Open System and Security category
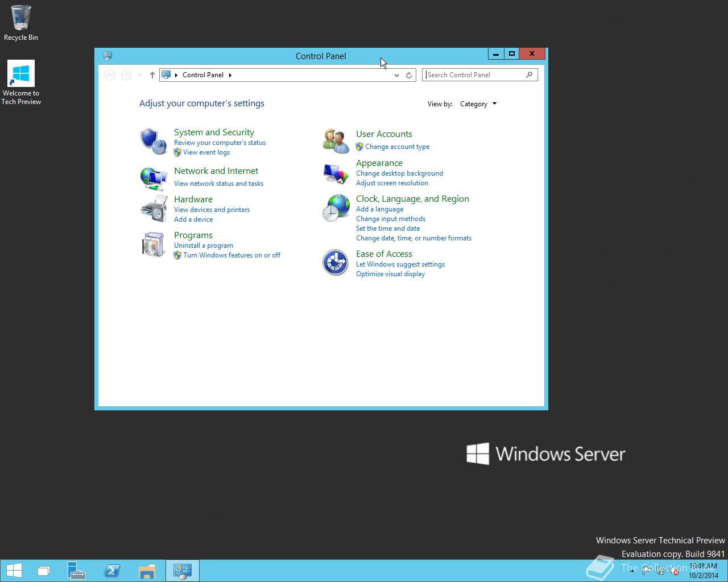728x582 pixels. 214,132
